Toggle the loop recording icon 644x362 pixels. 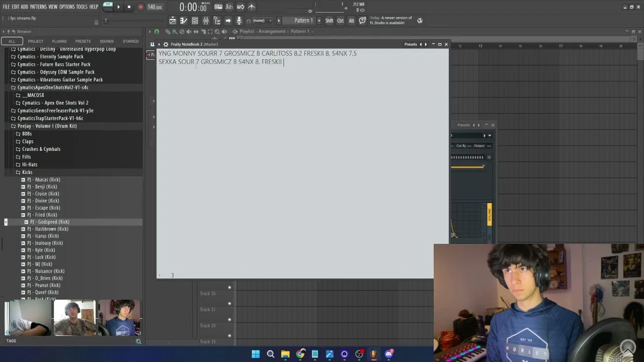pyautogui.click(x=240, y=7)
